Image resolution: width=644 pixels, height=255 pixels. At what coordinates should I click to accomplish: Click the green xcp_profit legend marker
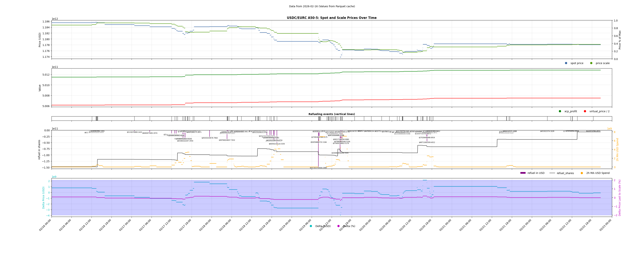(560, 111)
